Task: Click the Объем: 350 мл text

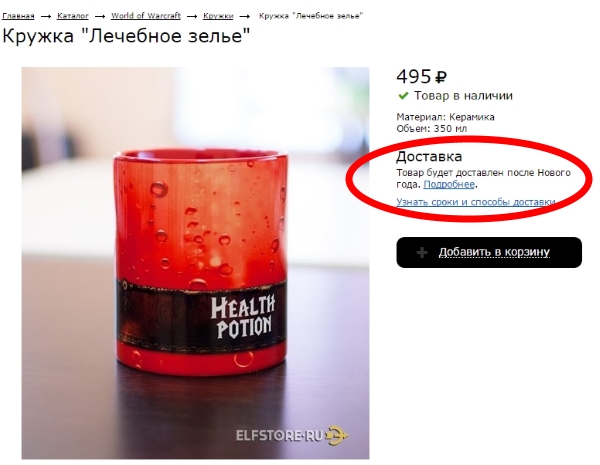Action: coord(432,129)
